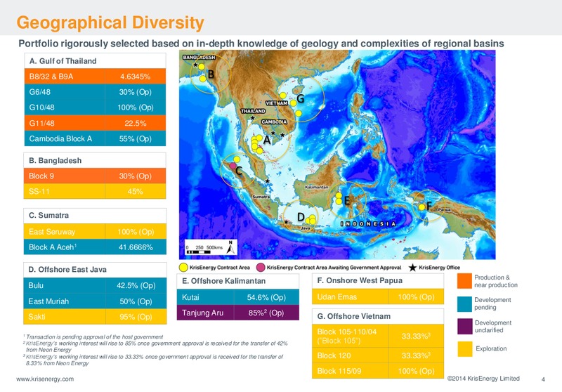
Task: Click the yellow KrisEnergy Contract Area legend circle
Action: [x=183, y=268]
